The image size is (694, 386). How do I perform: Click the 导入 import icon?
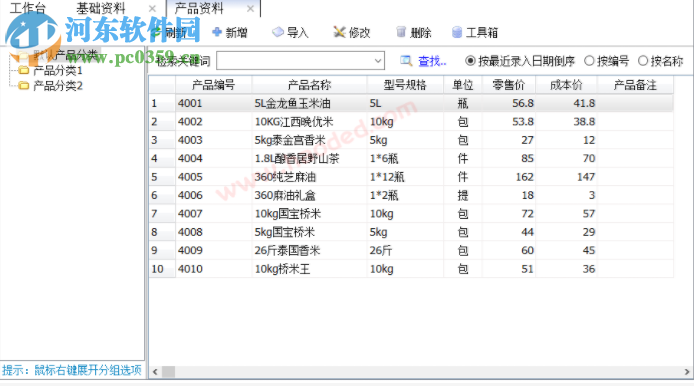[278, 32]
